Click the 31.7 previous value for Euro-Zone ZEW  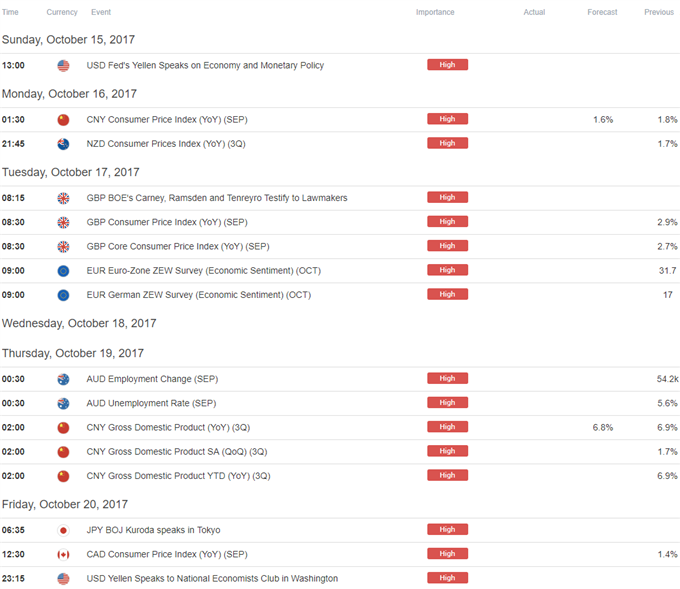pos(668,271)
